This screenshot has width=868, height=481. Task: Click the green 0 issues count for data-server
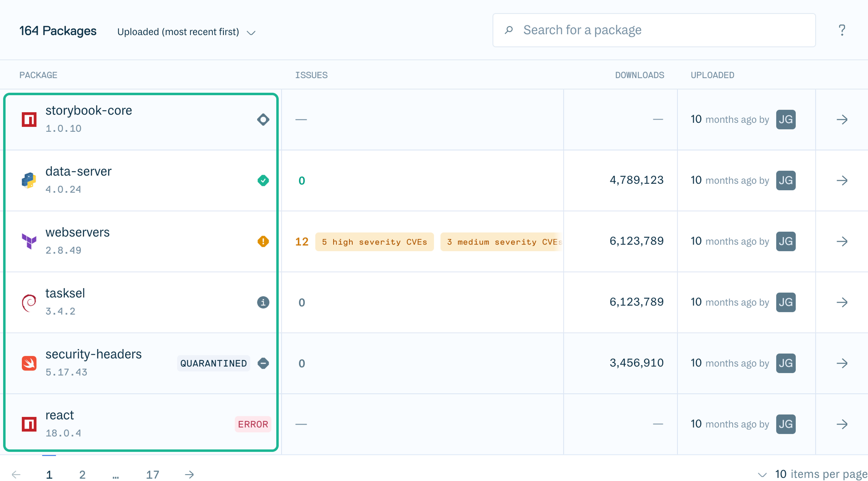tap(302, 181)
